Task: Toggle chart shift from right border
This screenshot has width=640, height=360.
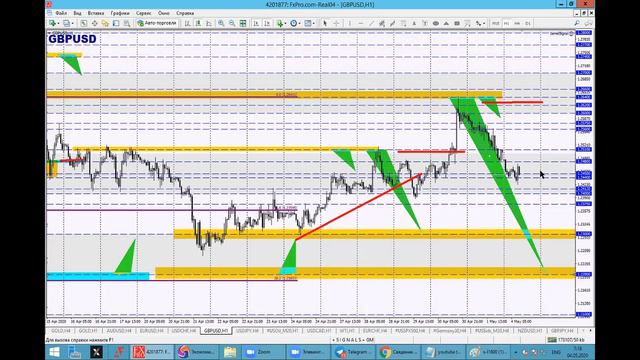Action: [267, 23]
